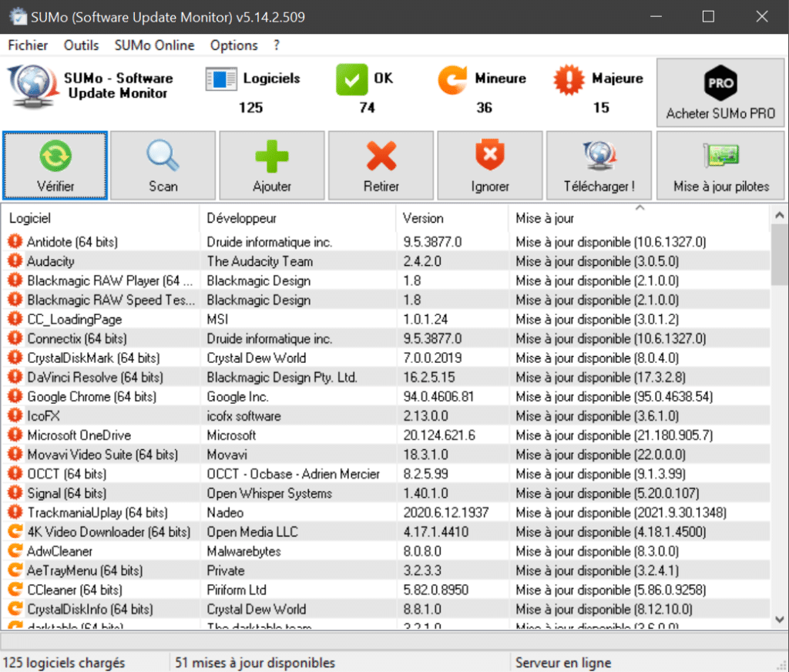This screenshot has width=789, height=672.
Task: Click the minor icon beside 4K Video Downloader
Action: pos(15,532)
